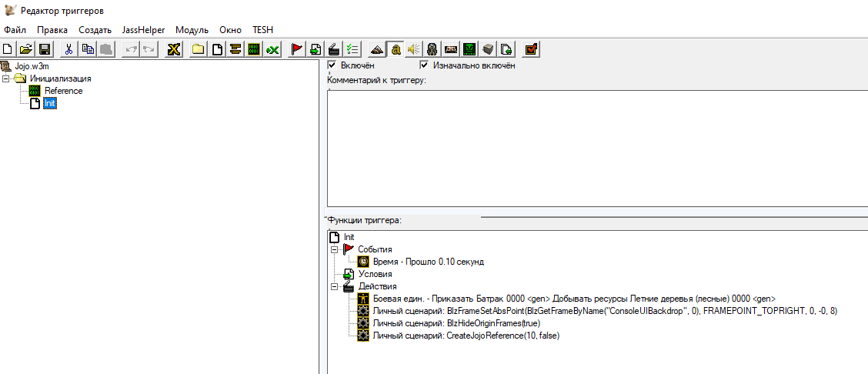This screenshot has height=374, width=868.
Task: Select the Инициализация category label
Action: pos(60,78)
